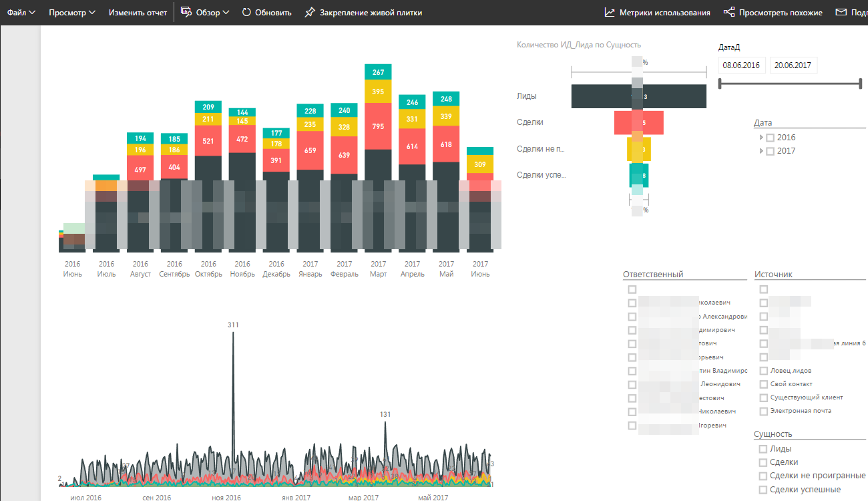Click the 131 peak label on line chart
The width and height of the screenshot is (868, 501).
(385, 414)
